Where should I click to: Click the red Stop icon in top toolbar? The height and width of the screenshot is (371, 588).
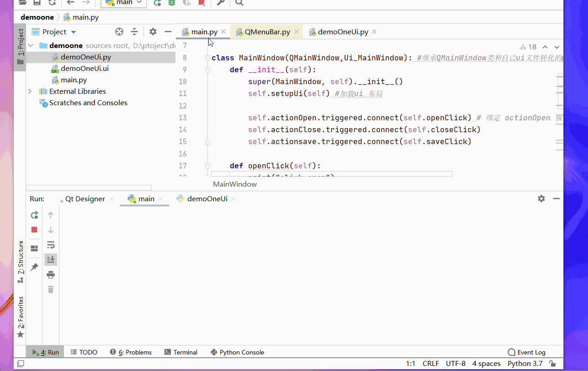[x=201, y=2]
